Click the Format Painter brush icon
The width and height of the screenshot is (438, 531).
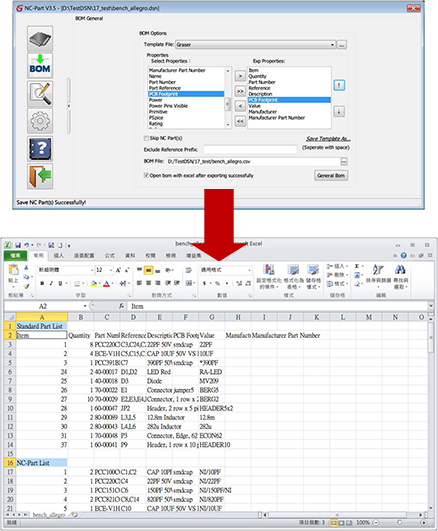26,286
